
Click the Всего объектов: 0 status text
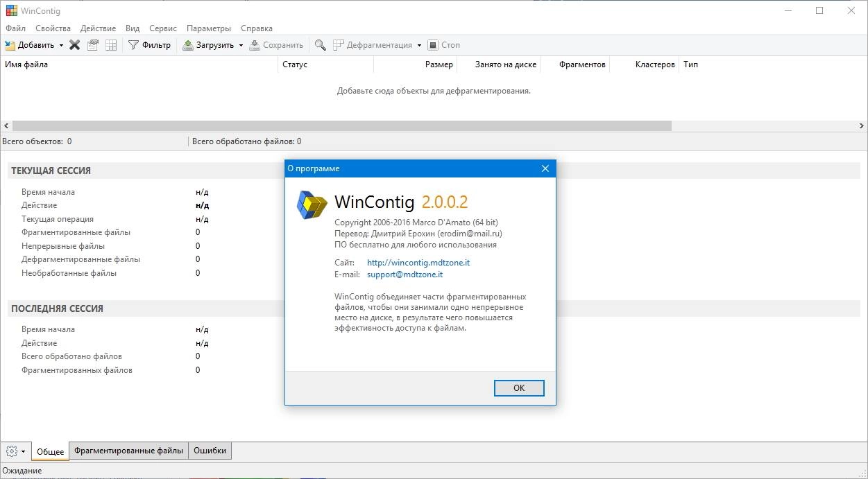(x=37, y=141)
